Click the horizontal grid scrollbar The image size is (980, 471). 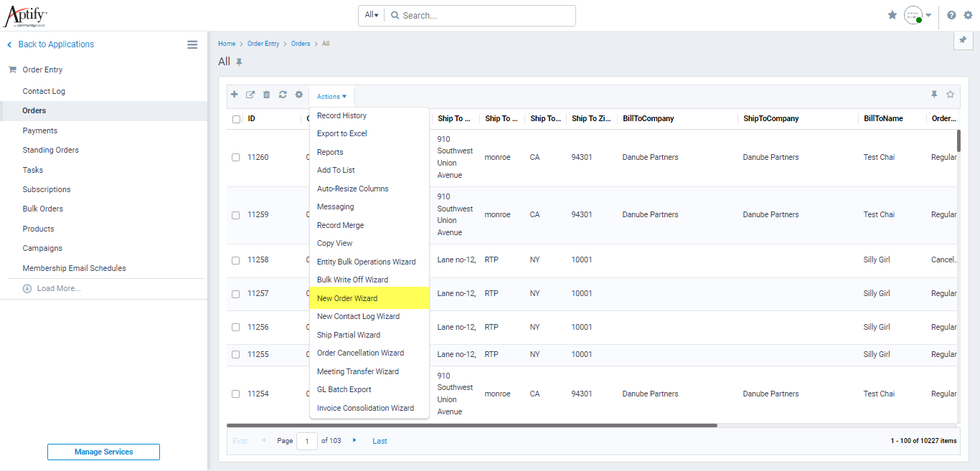472,425
